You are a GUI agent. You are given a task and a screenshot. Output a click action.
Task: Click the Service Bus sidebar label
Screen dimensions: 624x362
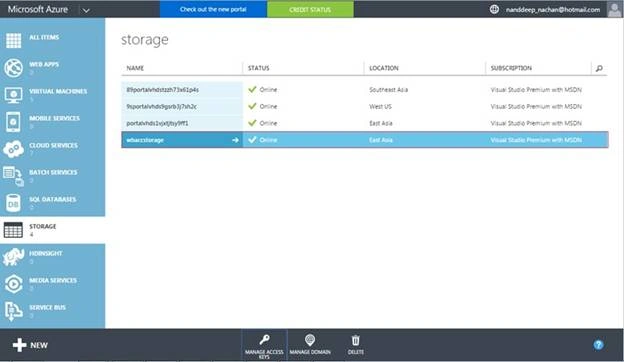(47, 308)
